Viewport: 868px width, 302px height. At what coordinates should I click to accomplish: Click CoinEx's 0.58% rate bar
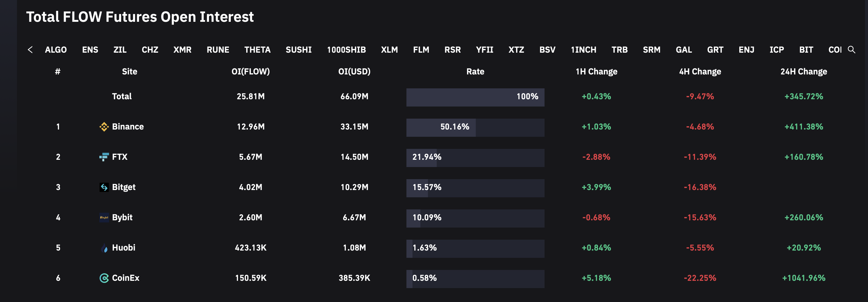point(475,279)
